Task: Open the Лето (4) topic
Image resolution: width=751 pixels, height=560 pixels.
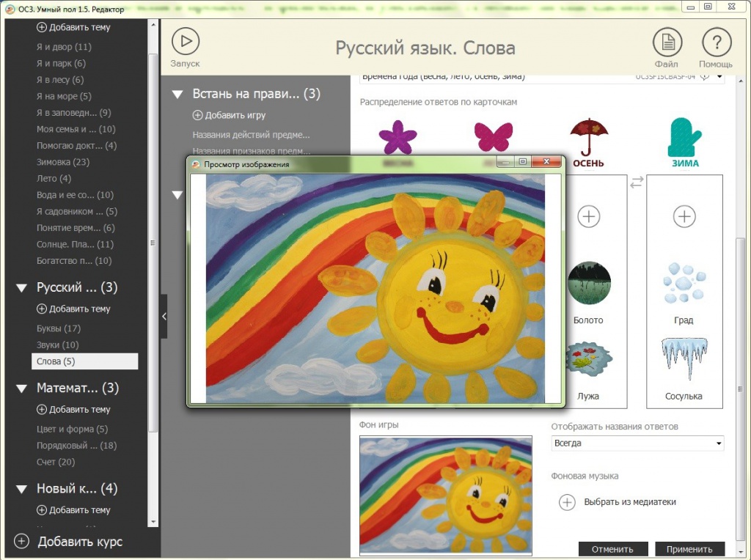Action: 54,179
